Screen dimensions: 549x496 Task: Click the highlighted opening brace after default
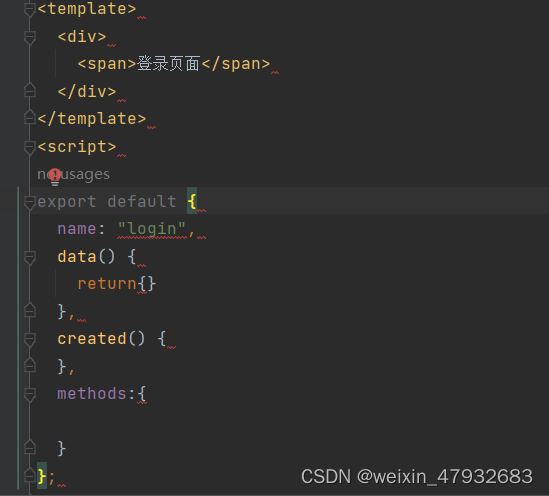(x=192, y=202)
